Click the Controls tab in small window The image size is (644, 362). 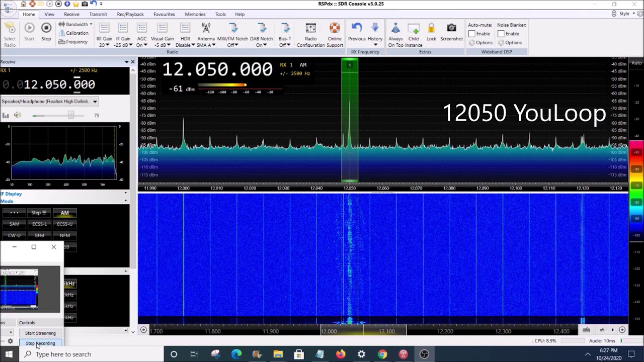click(27, 323)
